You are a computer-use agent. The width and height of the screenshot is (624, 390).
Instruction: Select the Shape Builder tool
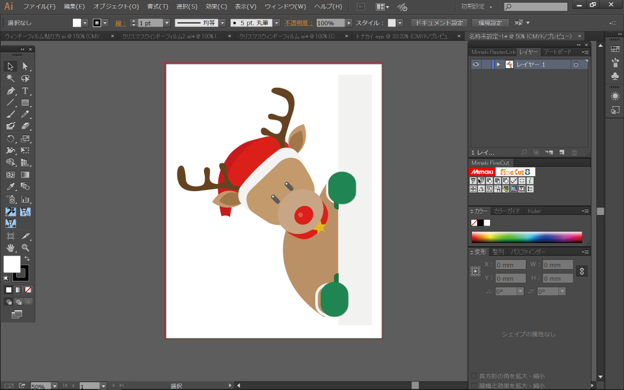[10, 162]
